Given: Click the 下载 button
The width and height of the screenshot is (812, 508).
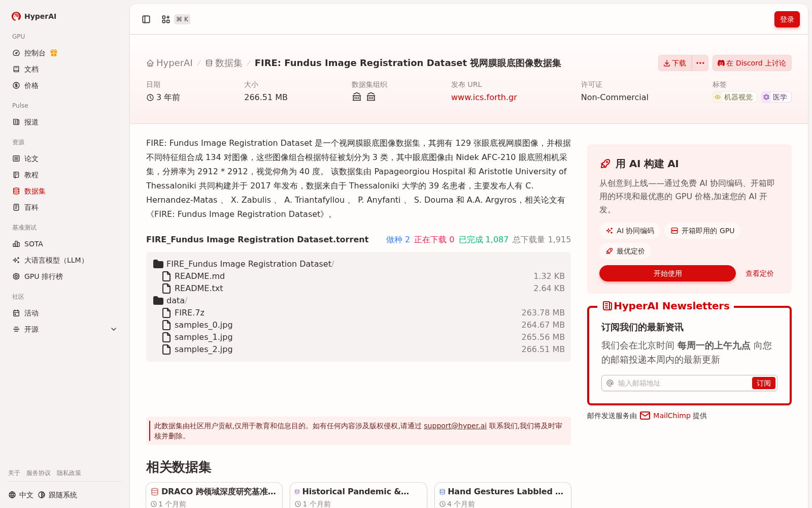Looking at the screenshot, I should click(675, 63).
